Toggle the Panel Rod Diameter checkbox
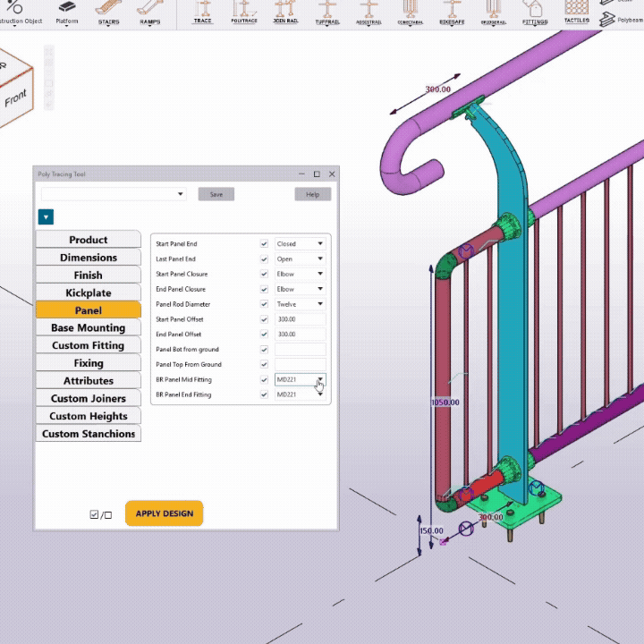Screen dimensions: 644x644 coord(264,304)
